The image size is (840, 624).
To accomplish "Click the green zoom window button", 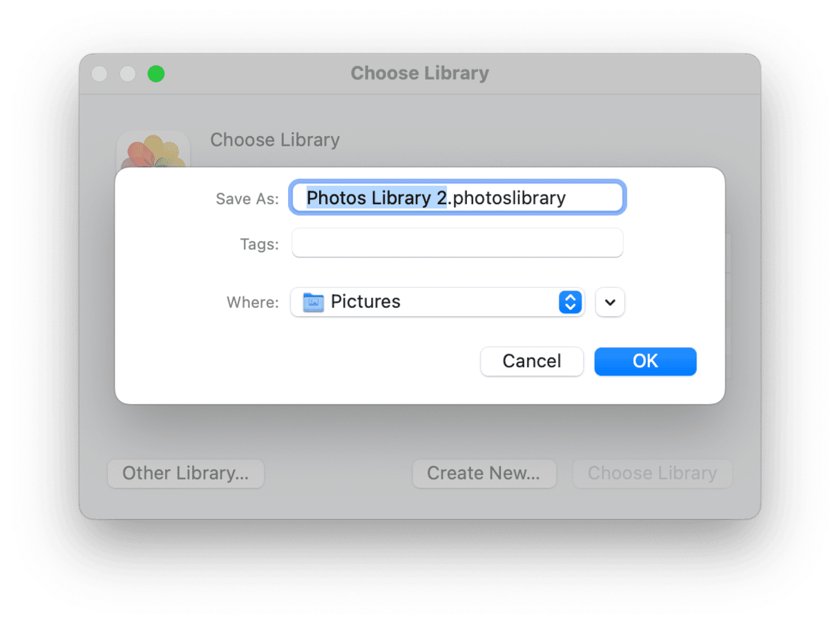I will click(x=156, y=74).
